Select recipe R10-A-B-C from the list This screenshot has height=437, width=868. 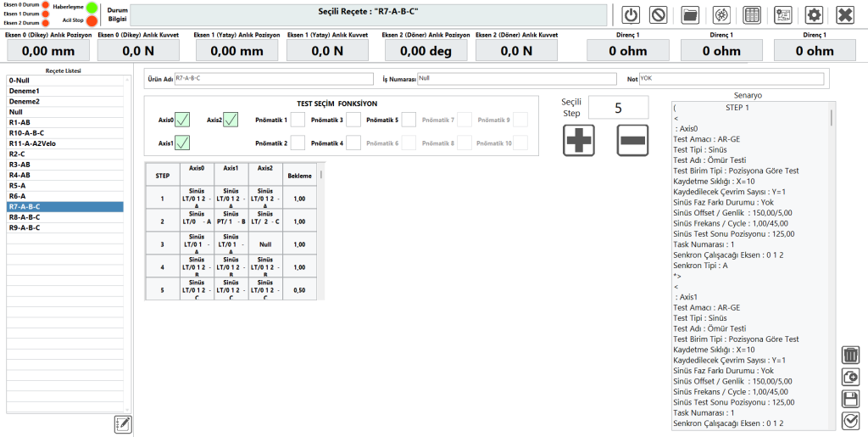point(66,133)
